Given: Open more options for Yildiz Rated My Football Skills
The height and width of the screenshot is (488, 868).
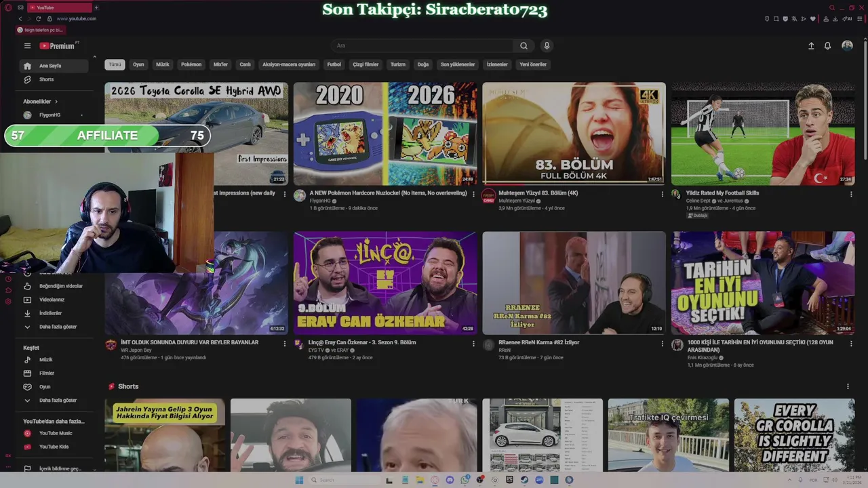Looking at the screenshot, I should click(x=851, y=194).
